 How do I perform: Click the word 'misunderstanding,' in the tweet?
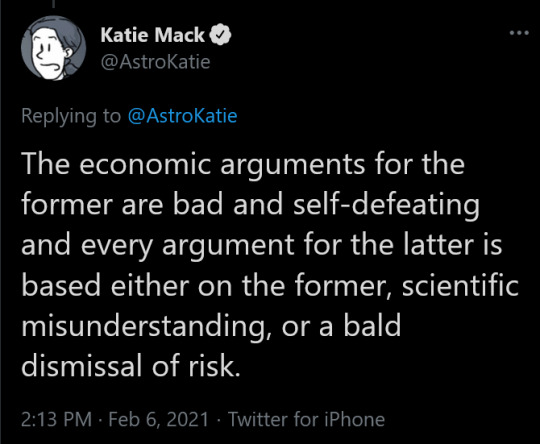coord(147,327)
